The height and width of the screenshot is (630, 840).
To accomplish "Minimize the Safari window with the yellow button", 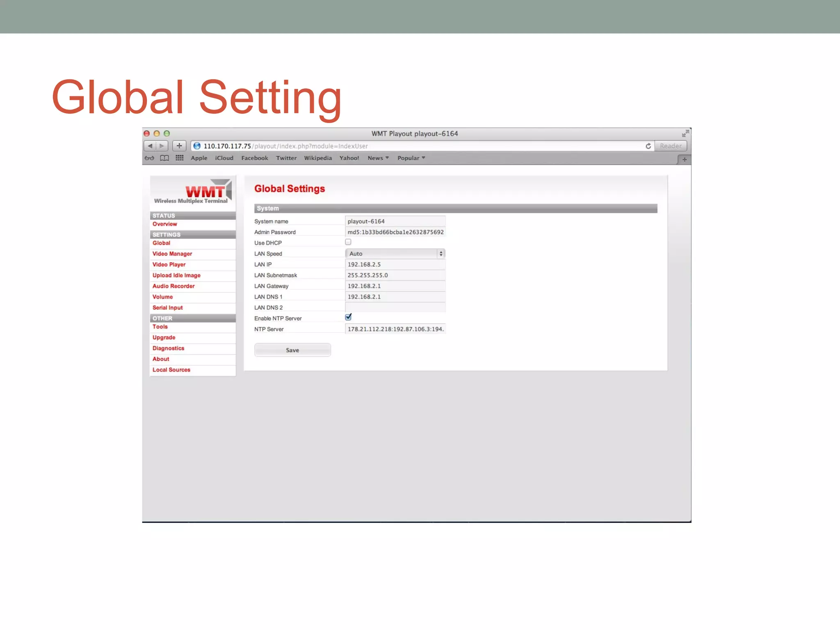I will click(x=157, y=134).
